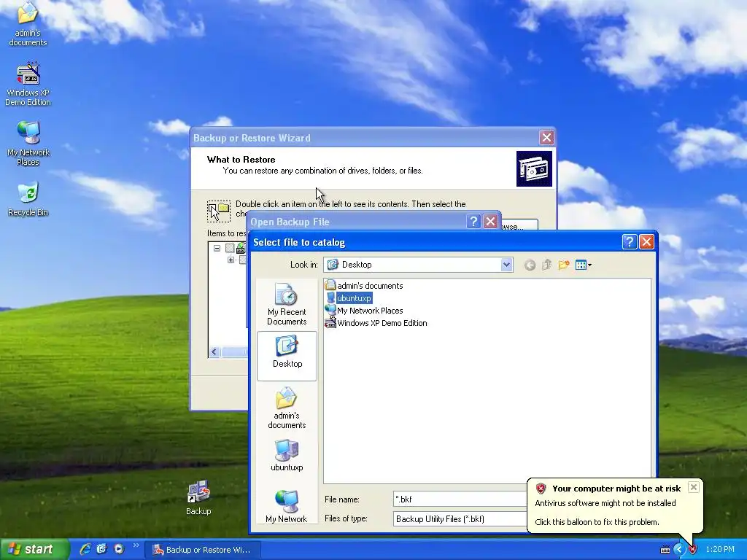The image size is (747, 560).
Task: Open the Backup shortcut on desktop
Action: point(198,498)
